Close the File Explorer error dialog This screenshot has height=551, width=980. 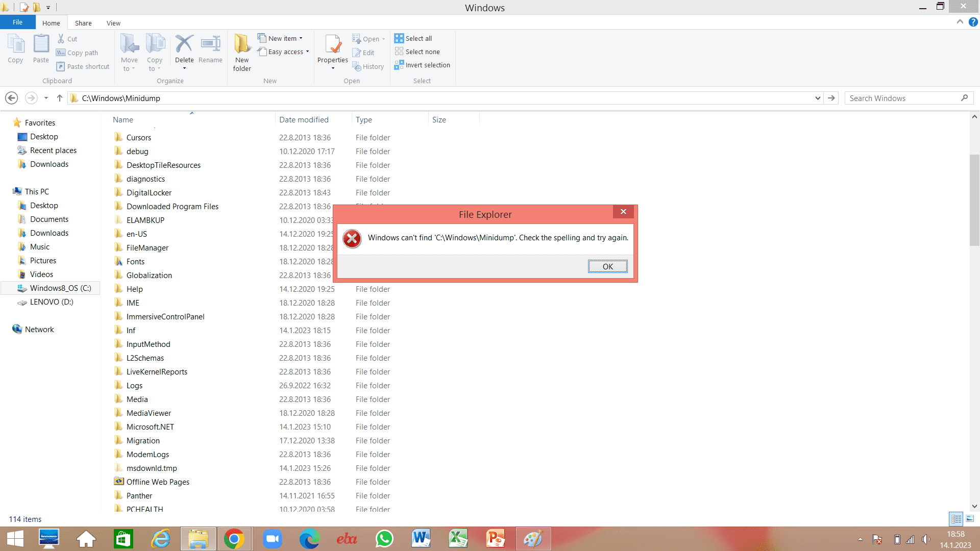[x=623, y=212]
